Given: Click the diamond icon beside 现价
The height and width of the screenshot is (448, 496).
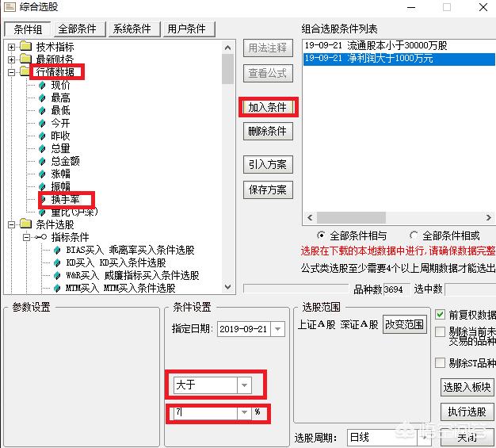Looking at the screenshot, I should (42, 85).
